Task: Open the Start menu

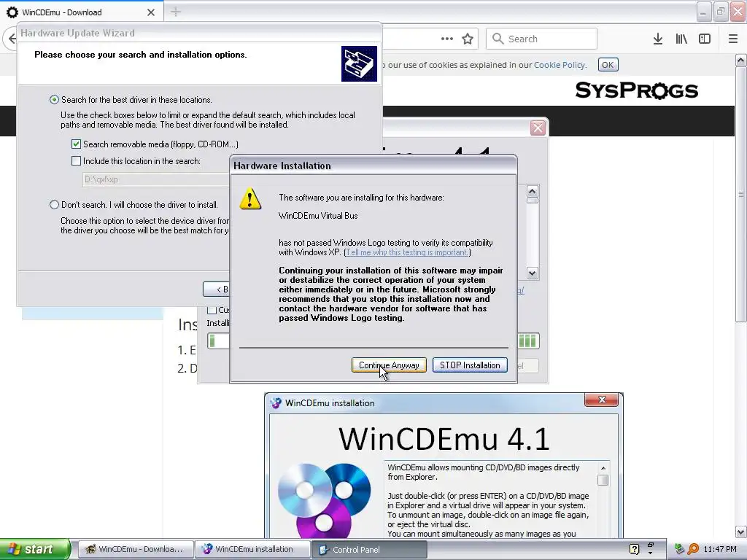Action: point(35,549)
